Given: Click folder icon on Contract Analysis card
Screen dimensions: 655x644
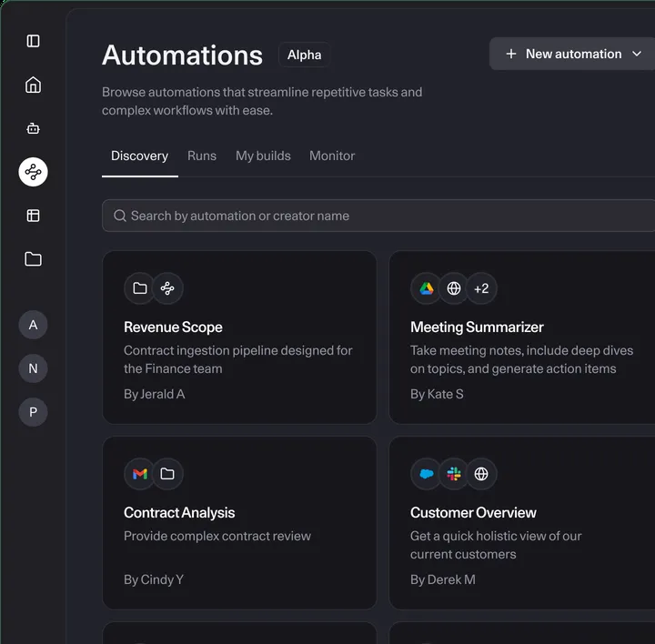Looking at the screenshot, I should pos(167,474).
